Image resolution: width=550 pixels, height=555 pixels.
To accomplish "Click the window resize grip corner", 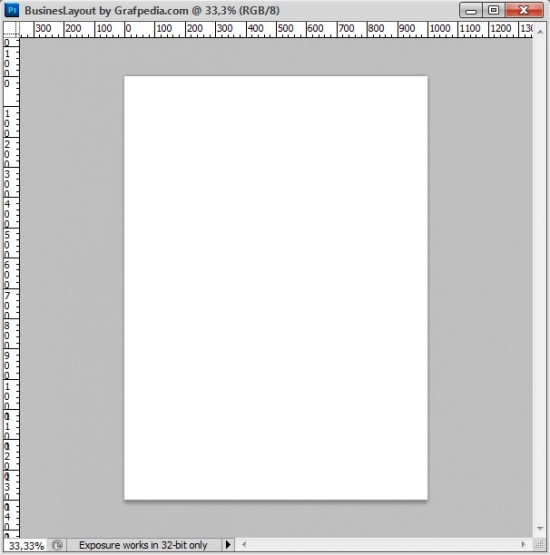I will [x=539, y=544].
